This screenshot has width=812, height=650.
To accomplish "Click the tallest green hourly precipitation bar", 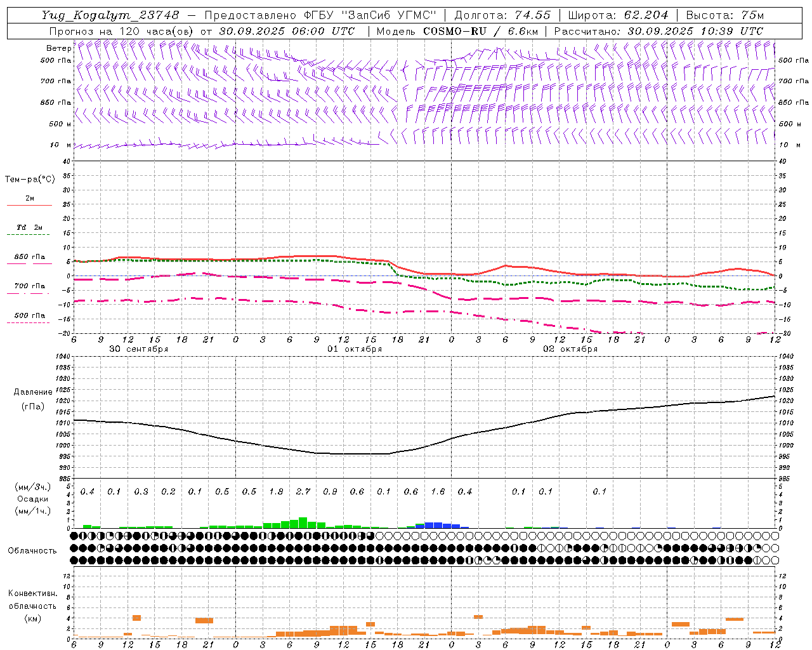I will tap(303, 523).
